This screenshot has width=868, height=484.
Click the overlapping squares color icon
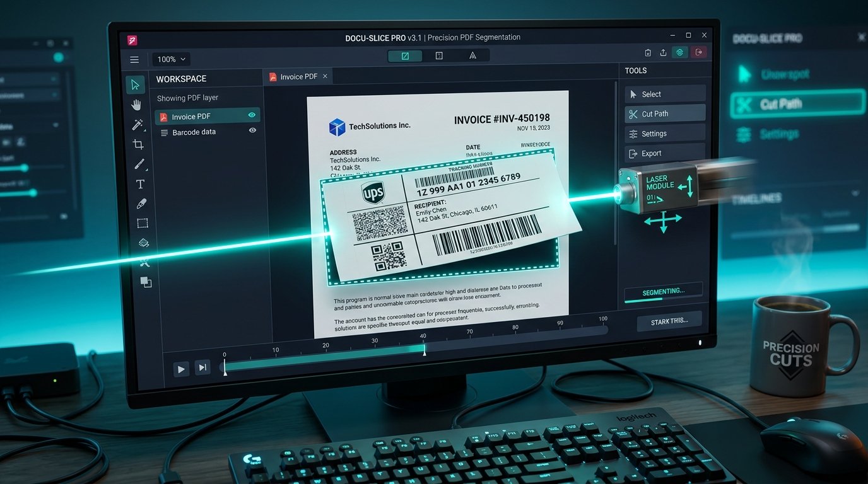(x=146, y=282)
